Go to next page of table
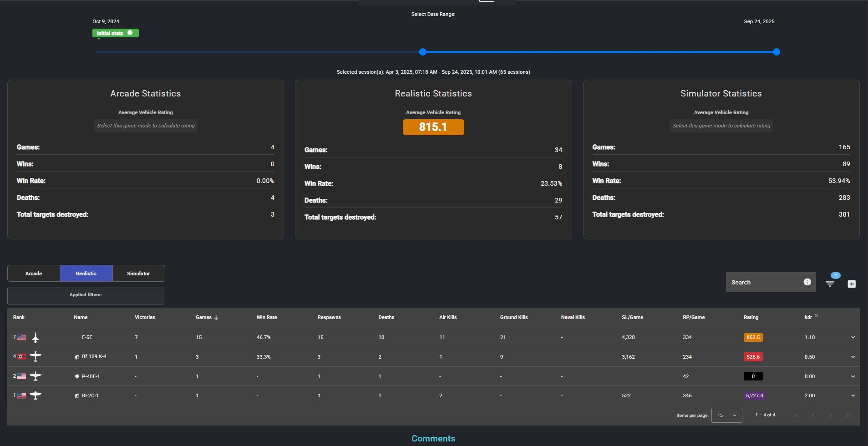 click(x=831, y=415)
